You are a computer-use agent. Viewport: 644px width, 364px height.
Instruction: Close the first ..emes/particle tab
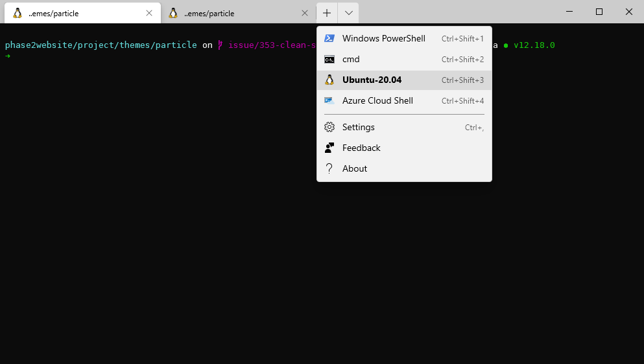(x=149, y=13)
